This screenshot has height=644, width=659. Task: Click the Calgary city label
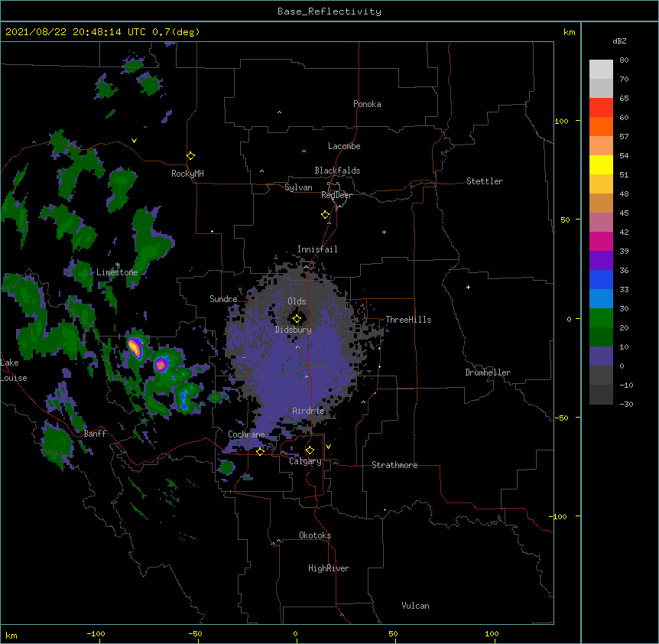(305, 461)
